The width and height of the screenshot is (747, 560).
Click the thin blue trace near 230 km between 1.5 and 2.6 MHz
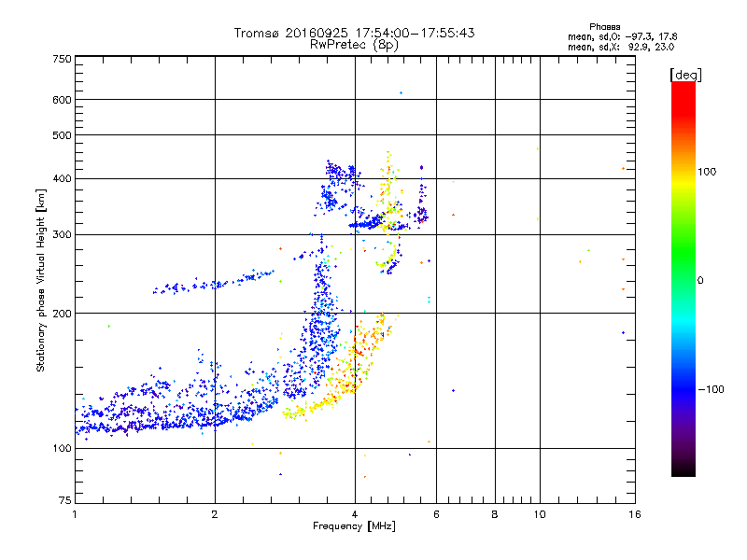coord(215,283)
